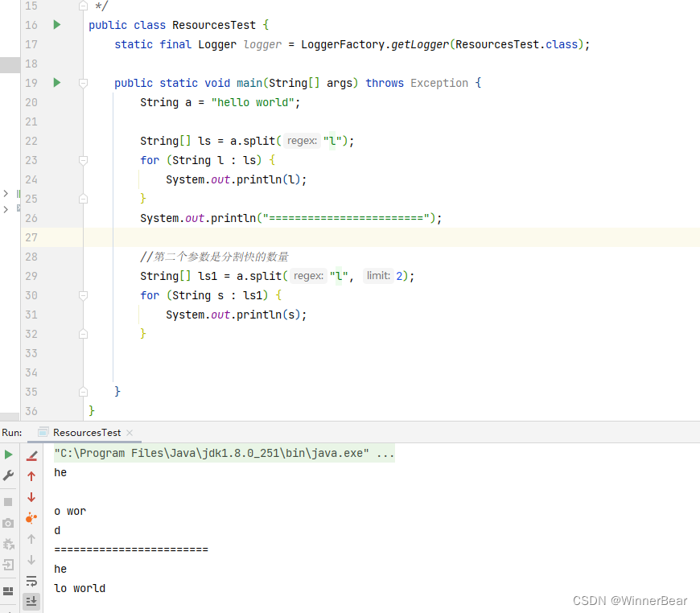Open the Run panel layout icon

8,590
